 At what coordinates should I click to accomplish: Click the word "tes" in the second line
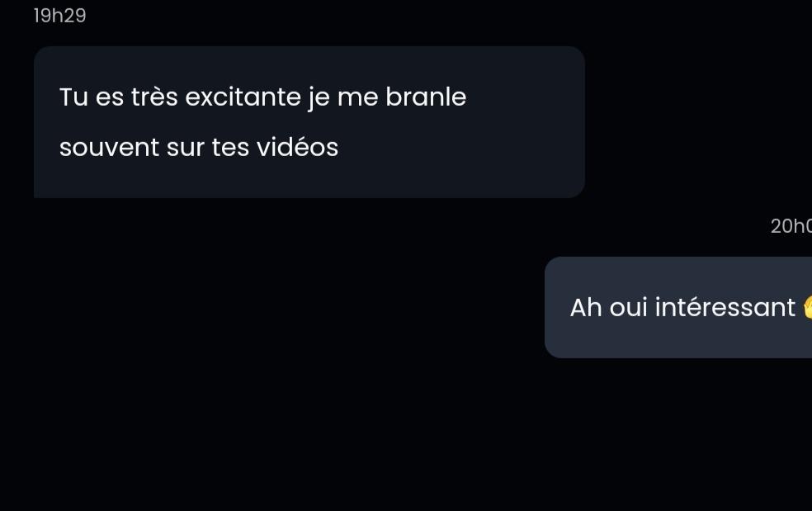pos(230,148)
